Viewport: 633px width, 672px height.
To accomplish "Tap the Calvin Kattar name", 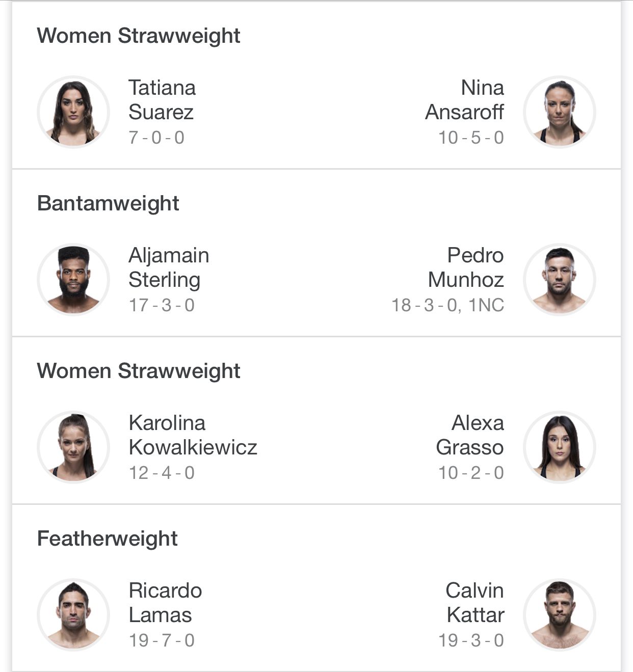I will coord(474,603).
